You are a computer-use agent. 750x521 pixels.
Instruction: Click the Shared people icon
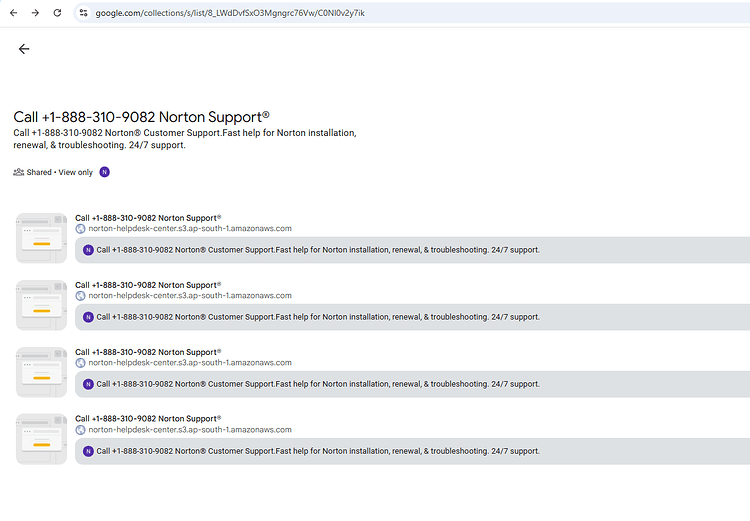19,172
